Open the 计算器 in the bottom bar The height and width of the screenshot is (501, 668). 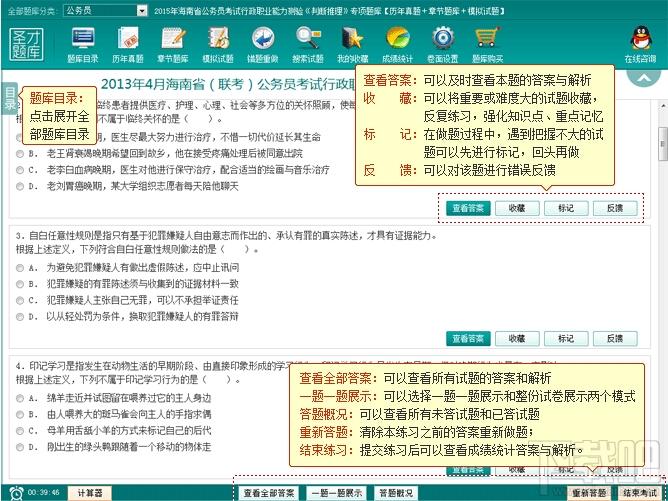91,493
